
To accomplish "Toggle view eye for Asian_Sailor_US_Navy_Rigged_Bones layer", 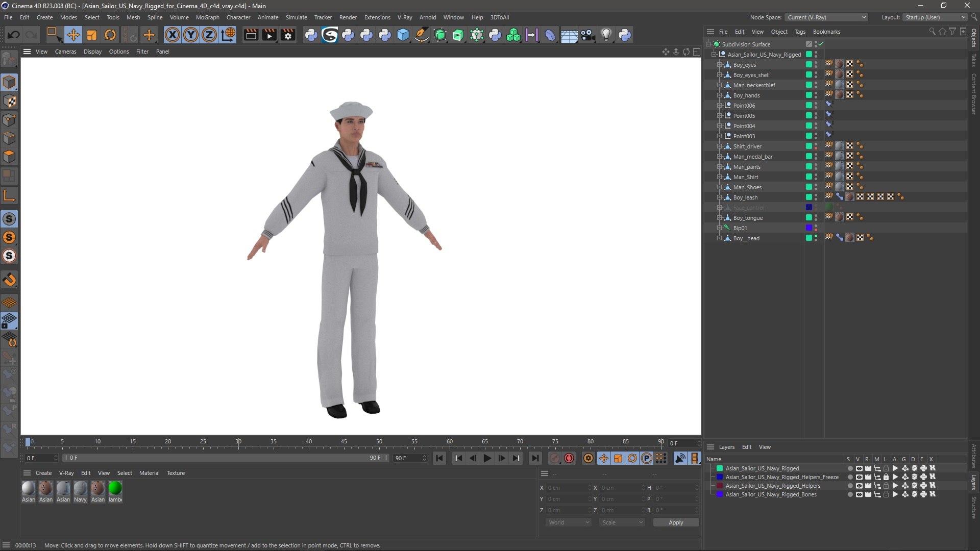I will pos(859,494).
